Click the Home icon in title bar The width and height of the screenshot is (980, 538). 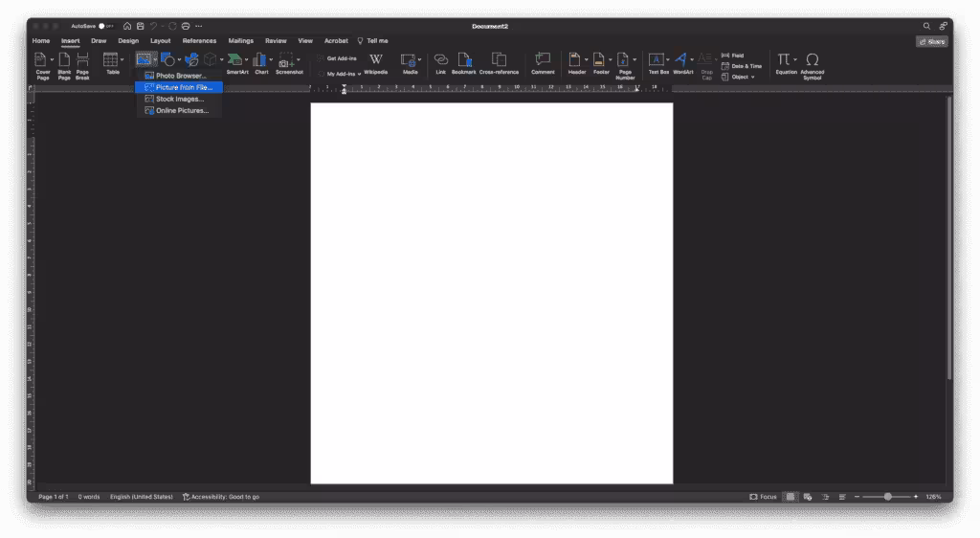127,26
